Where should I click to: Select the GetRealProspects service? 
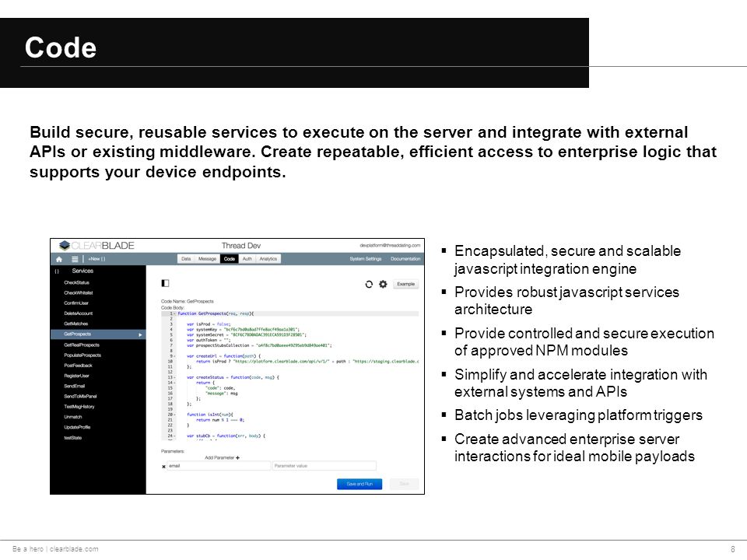(x=82, y=345)
